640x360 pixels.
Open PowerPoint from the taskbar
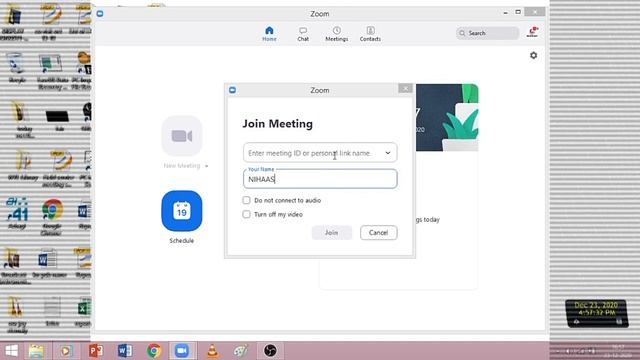coord(96,351)
